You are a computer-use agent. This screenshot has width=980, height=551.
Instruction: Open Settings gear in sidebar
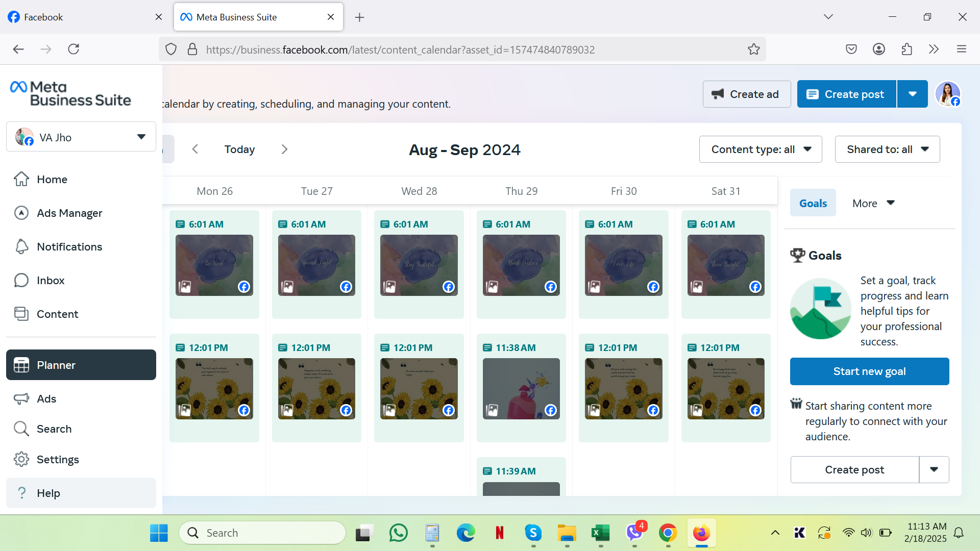[x=58, y=460]
